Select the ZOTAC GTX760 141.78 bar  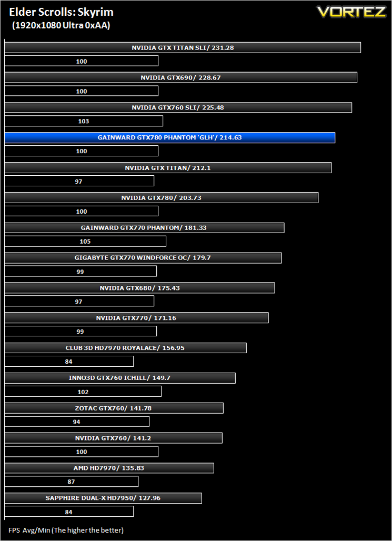click(x=114, y=408)
